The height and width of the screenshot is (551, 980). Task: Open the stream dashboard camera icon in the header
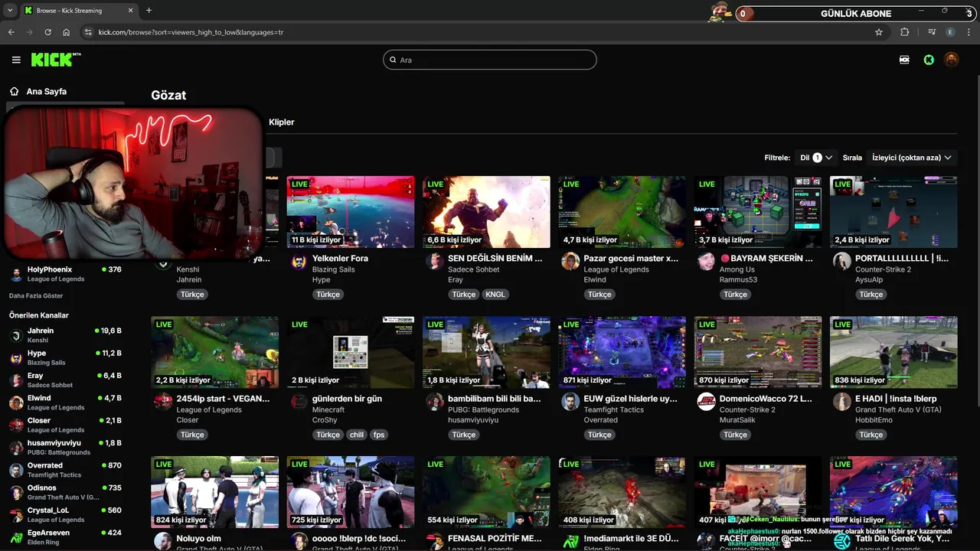pos(904,60)
